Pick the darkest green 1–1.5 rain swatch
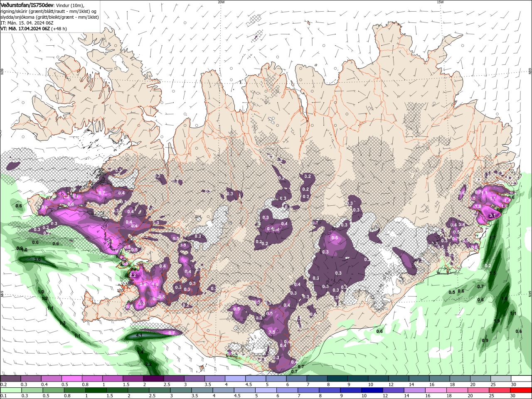The width and height of the screenshot is (532, 399). coord(96,390)
